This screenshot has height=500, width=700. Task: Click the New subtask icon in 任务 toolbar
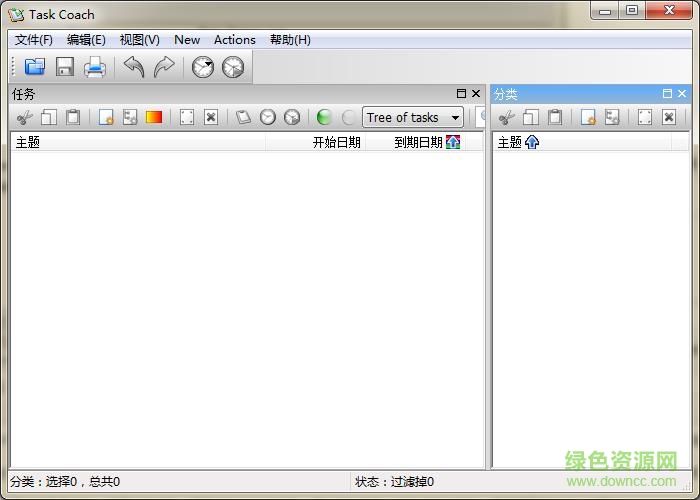pyautogui.click(x=130, y=117)
